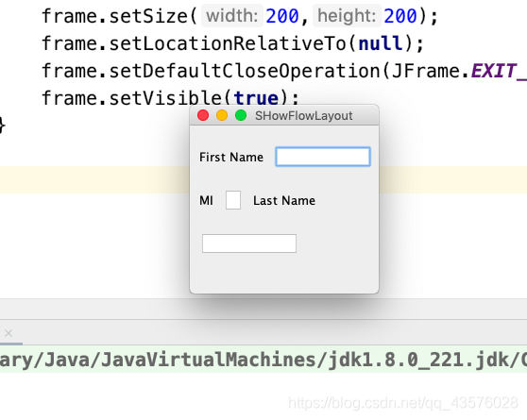This screenshot has width=527, height=420.
Task: Click the frame.setLocationRelativeTo(null) code line
Action: pyautogui.click(x=233, y=43)
